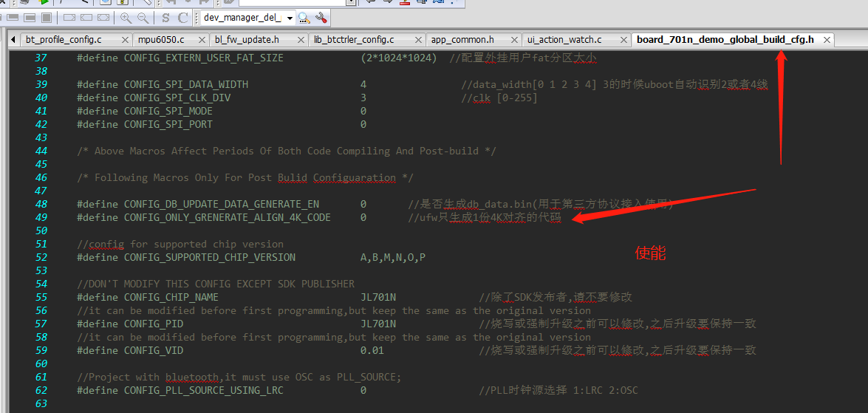
Task: Click the solid filled square layout icon
Action: tap(47, 18)
